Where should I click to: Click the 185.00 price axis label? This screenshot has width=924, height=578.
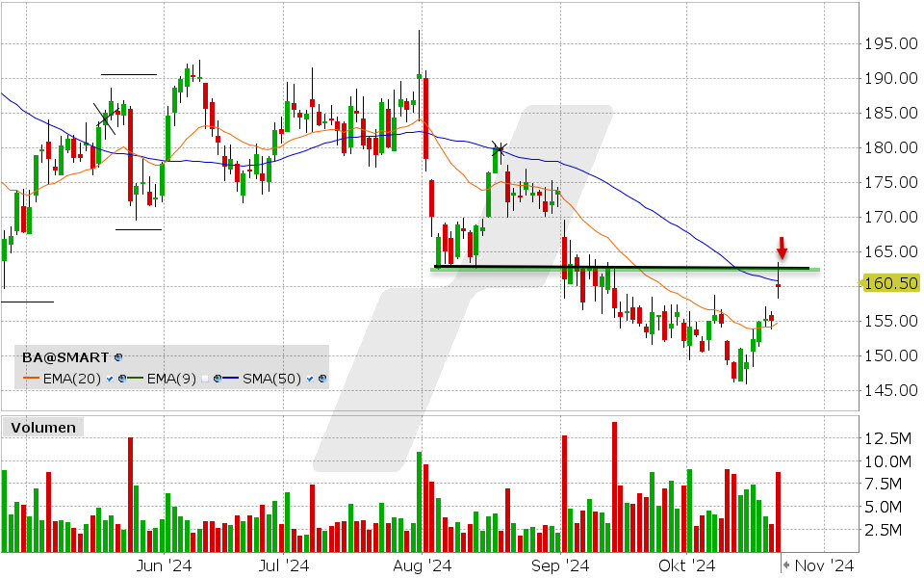coord(890,114)
